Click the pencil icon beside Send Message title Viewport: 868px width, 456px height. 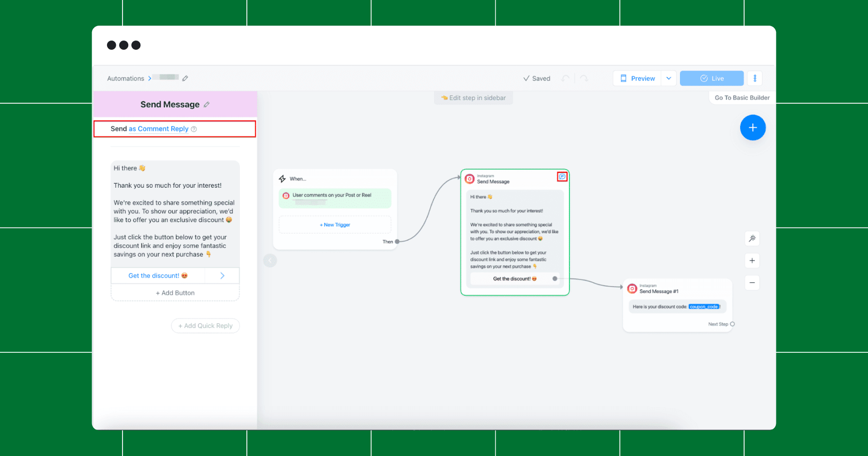206,105
